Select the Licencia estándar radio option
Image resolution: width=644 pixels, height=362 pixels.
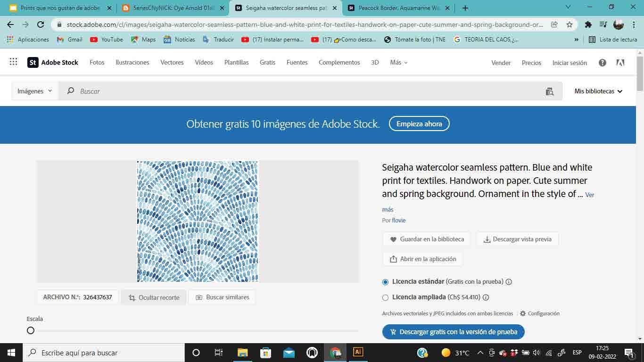click(x=385, y=282)
